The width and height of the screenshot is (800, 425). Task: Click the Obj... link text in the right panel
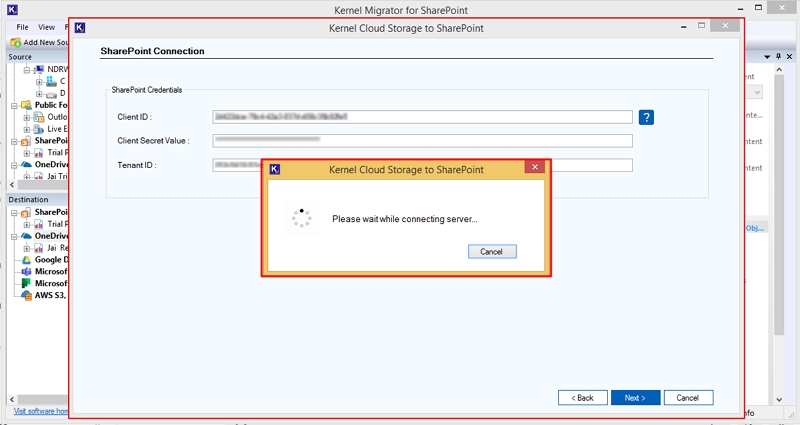(755, 228)
